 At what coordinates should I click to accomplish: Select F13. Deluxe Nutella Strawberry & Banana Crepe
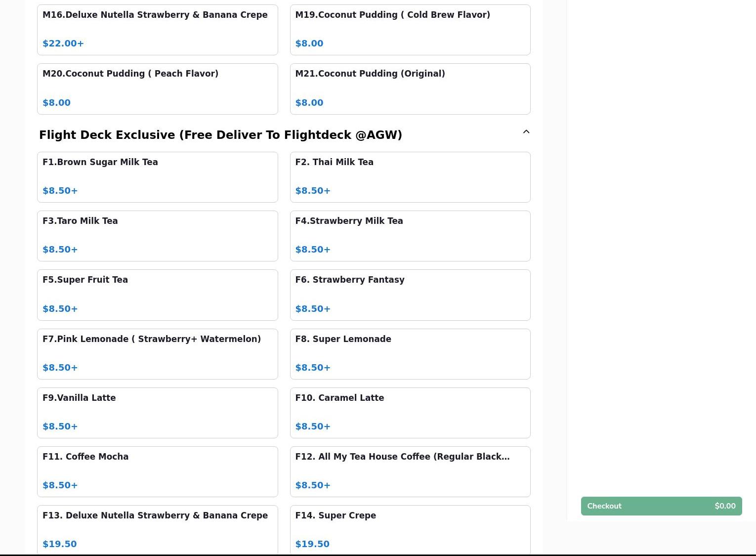click(x=157, y=529)
